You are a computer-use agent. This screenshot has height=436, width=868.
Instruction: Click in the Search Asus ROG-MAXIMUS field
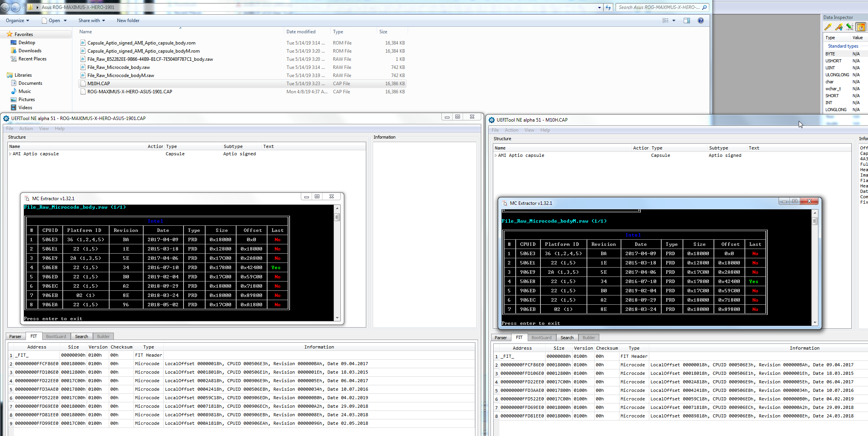[x=659, y=7]
